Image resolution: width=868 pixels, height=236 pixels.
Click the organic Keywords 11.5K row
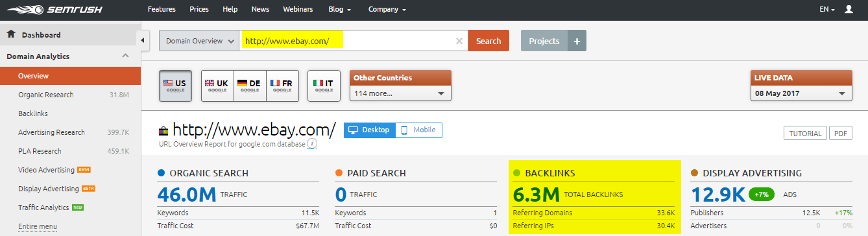[x=238, y=212]
